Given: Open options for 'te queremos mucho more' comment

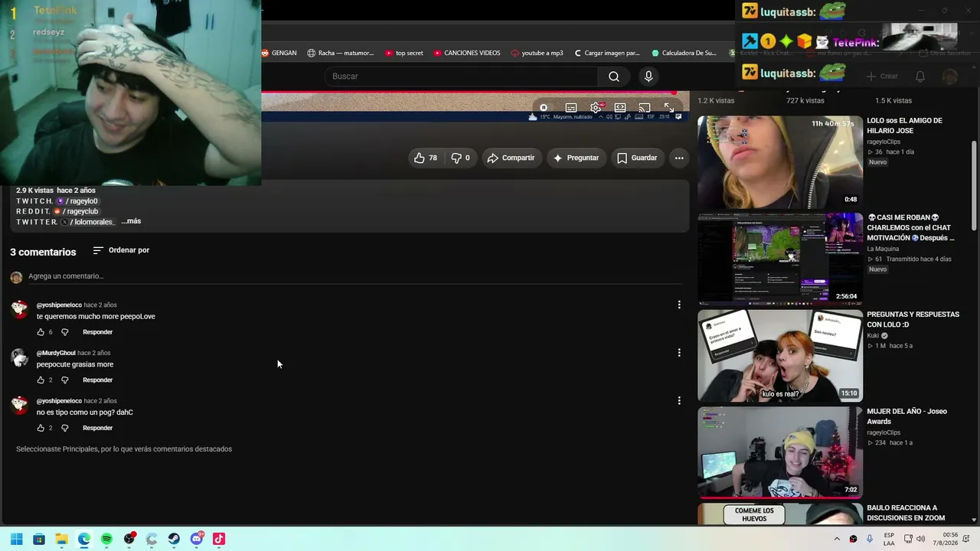Looking at the screenshot, I should tap(679, 305).
